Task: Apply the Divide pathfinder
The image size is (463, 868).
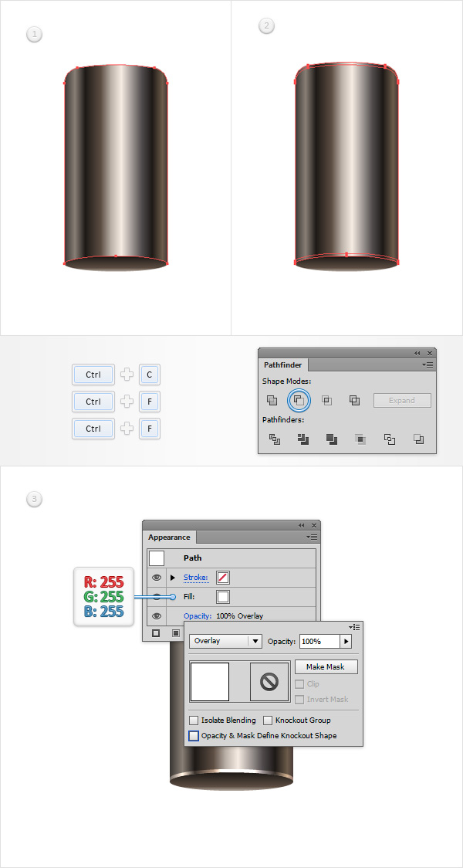Action: pyautogui.click(x=275, y=439)
